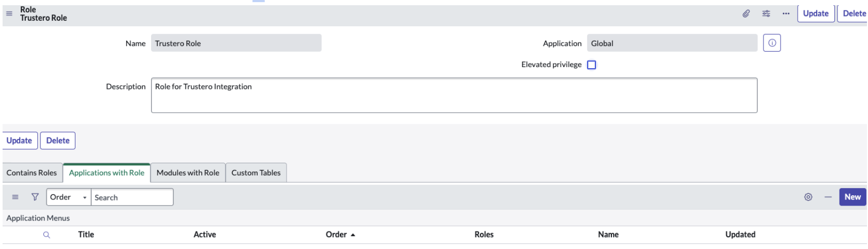Select the Custom Tables tab
This screenshot has width=868, height=249.
(x=256, y=173)
